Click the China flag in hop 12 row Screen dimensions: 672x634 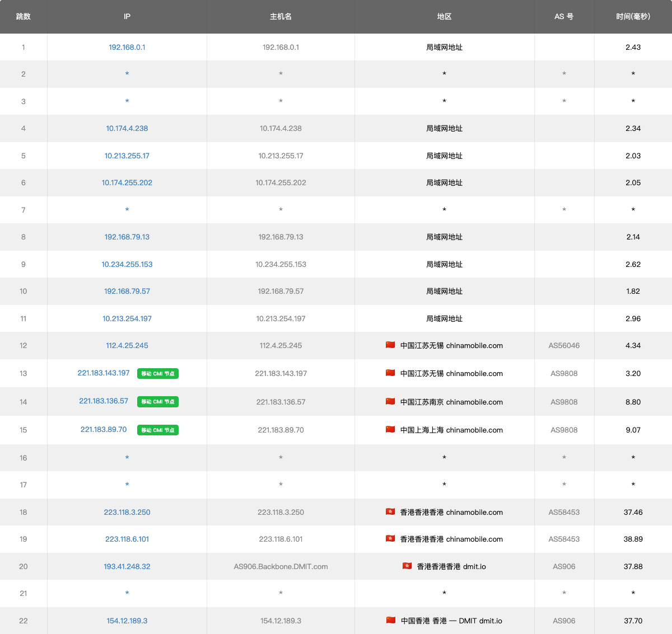pos(390,345)
